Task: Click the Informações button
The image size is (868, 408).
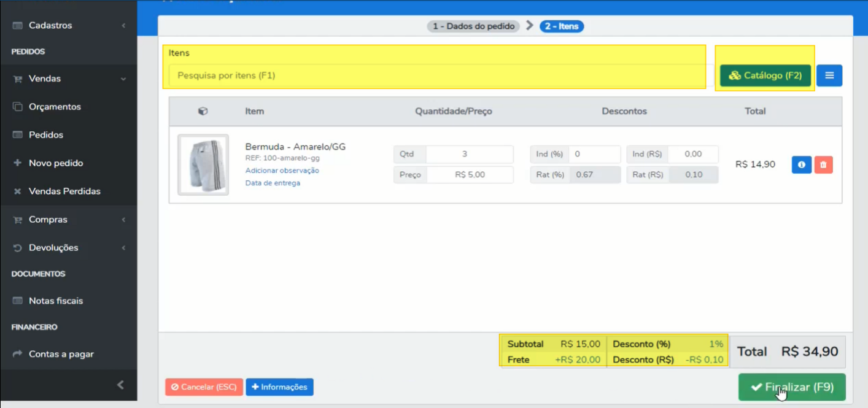Action: (x=280, y=387)
